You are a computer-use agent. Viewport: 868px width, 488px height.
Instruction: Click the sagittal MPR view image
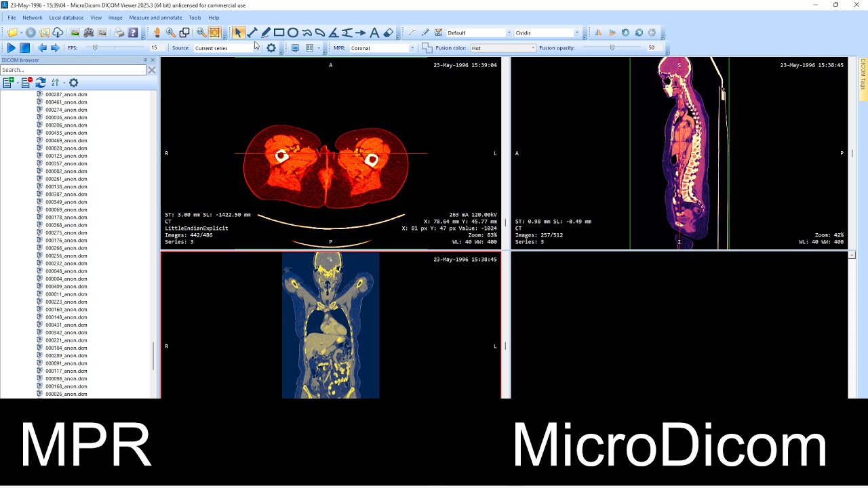[x=679, y=153]
